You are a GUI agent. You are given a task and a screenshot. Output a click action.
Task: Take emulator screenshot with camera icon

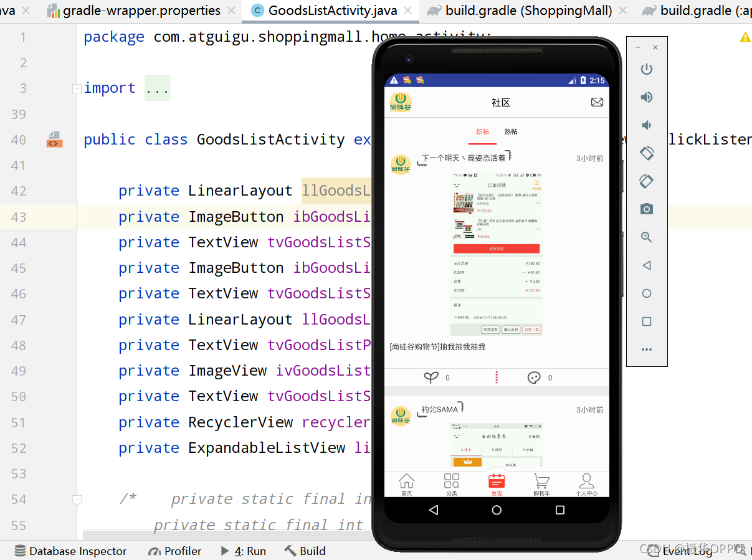coord(647,209)
